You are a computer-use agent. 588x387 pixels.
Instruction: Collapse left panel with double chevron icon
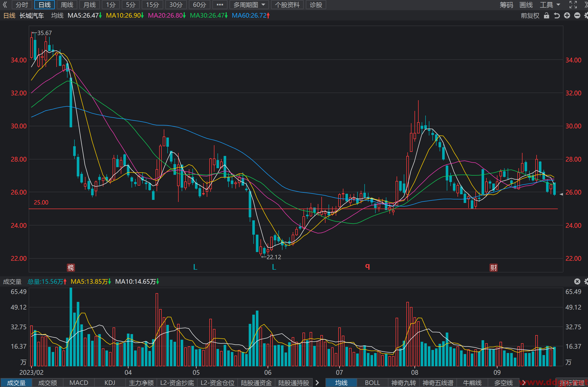5,5
